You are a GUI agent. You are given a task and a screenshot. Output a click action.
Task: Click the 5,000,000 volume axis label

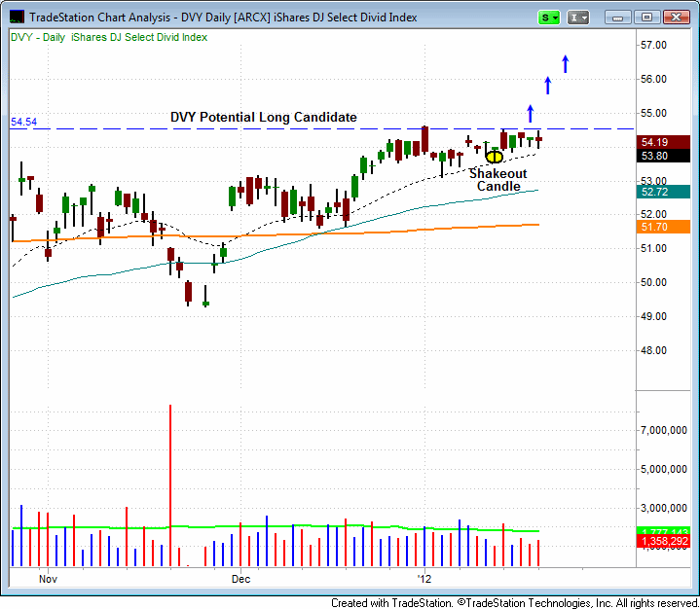[x=663, y=469]
